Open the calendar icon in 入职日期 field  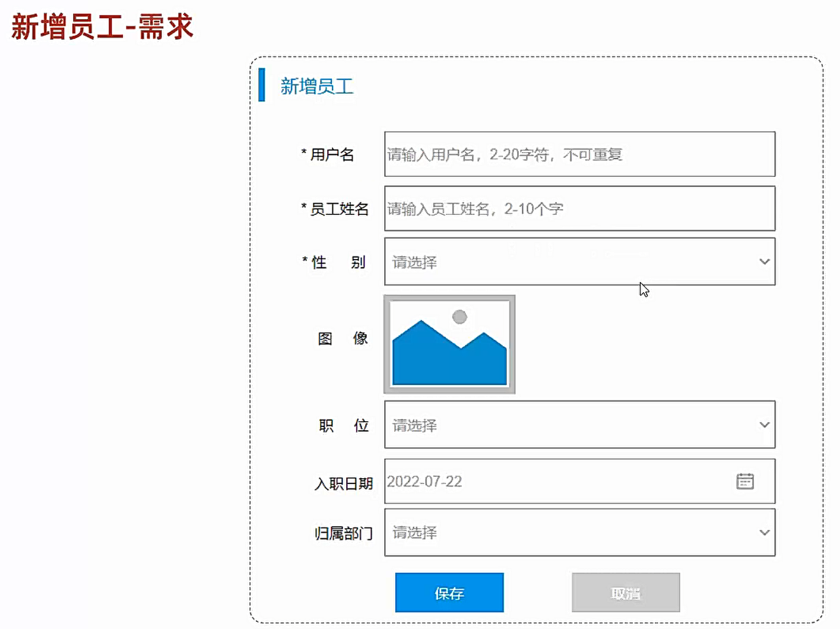pos(745,481)
